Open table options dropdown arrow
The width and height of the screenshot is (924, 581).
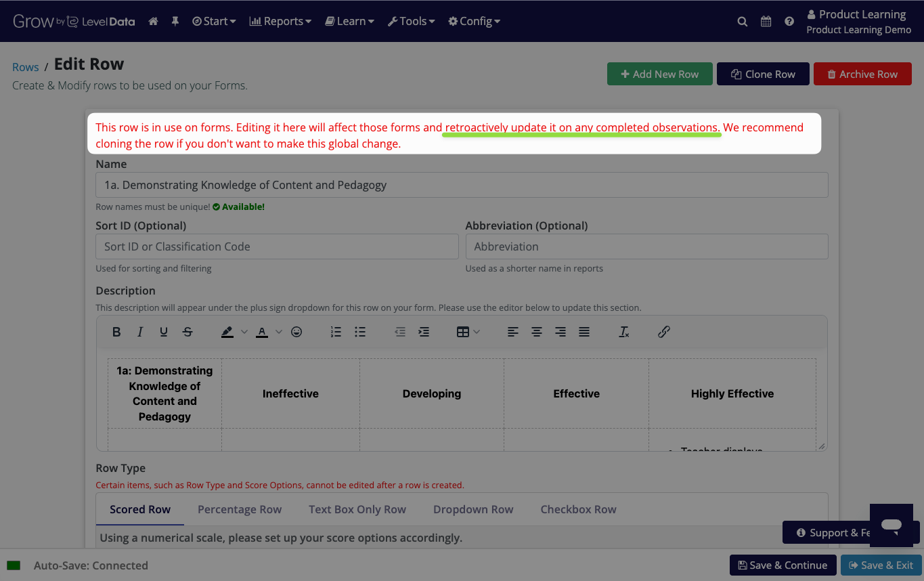click(477, 332)
